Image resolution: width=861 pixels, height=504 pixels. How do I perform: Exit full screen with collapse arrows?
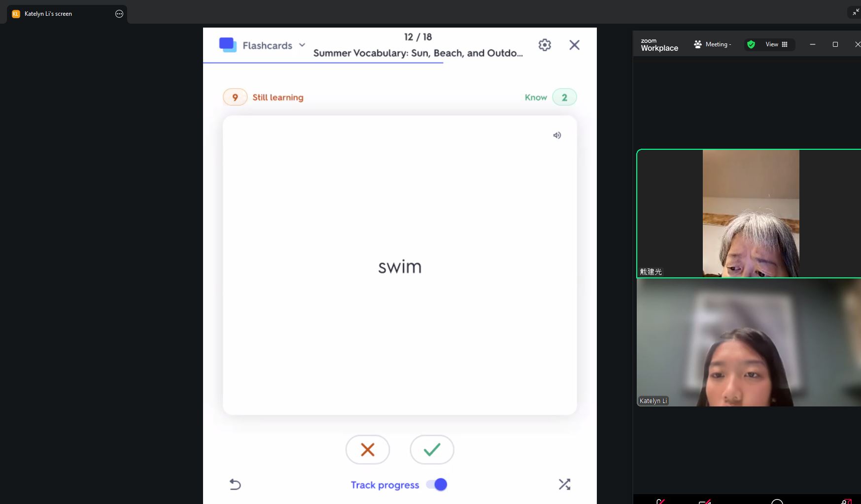(856, 12)
